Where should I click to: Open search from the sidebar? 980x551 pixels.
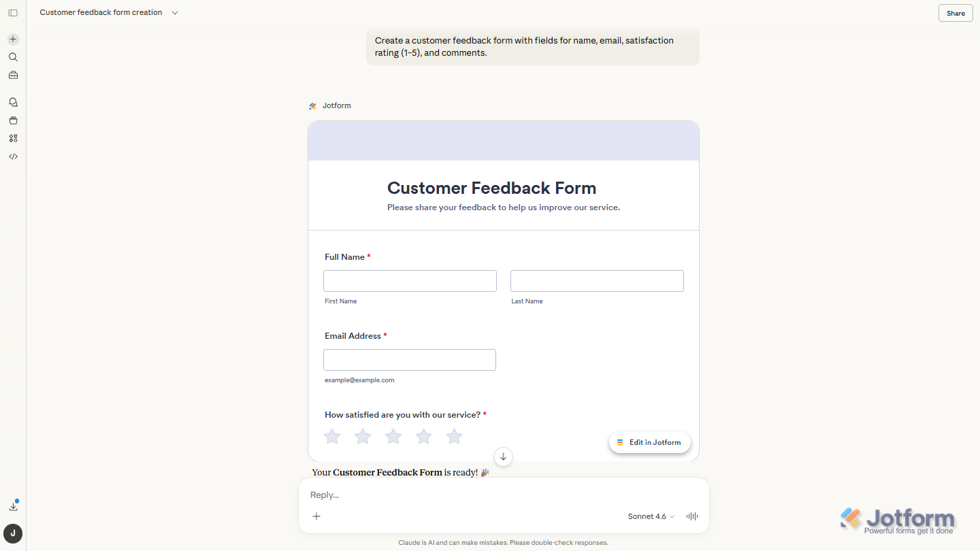click(x=13, y=57)
